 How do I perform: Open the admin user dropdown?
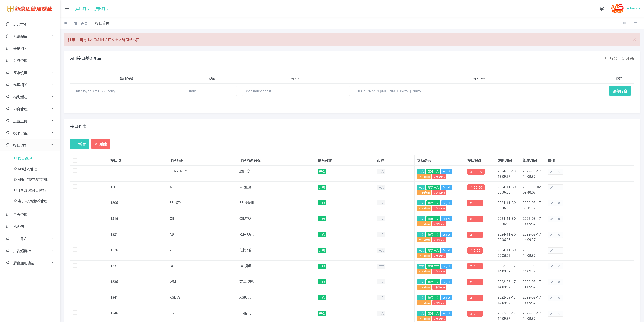[x=633, y=8]
